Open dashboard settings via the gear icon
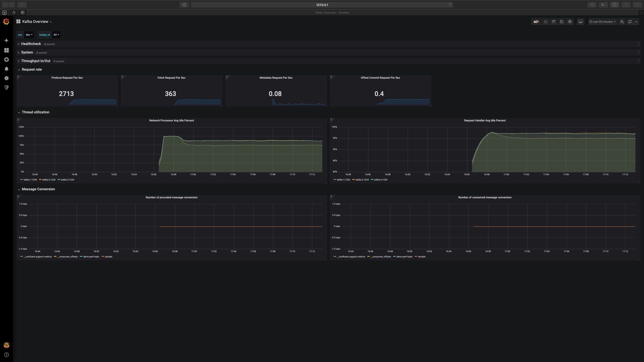 [570, 22]
